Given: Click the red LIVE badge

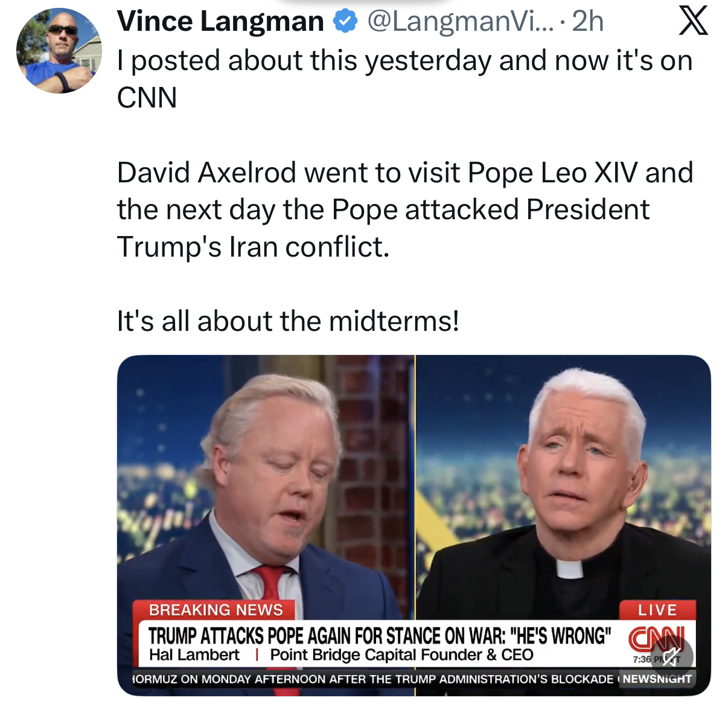Looking at the screenshot, I should (657, 610).
